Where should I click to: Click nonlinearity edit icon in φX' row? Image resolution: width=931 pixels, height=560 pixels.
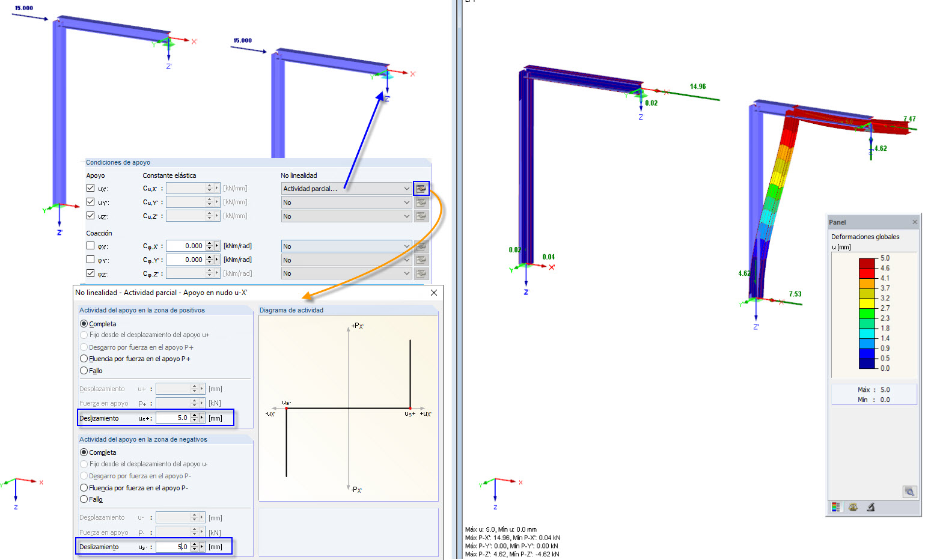421,246
